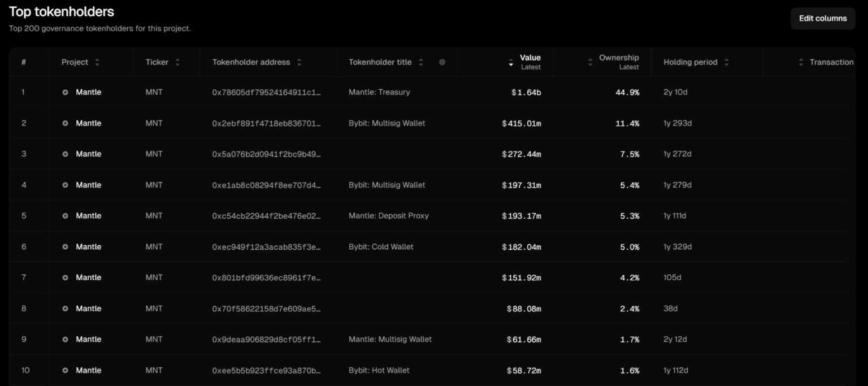Click the icon beside Tokenholder title header
Viewport: 868px width, 386px height.
tap(442, 62)
